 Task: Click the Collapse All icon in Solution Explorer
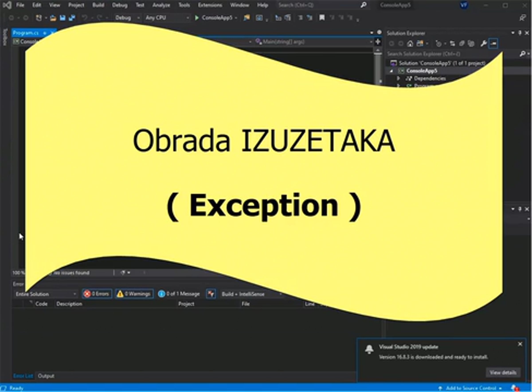[462, 44]
